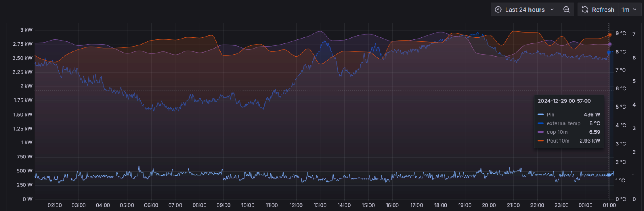Click the circular refresh arrows icon
This screenshot has height=211, width=644.
point(585,10)
